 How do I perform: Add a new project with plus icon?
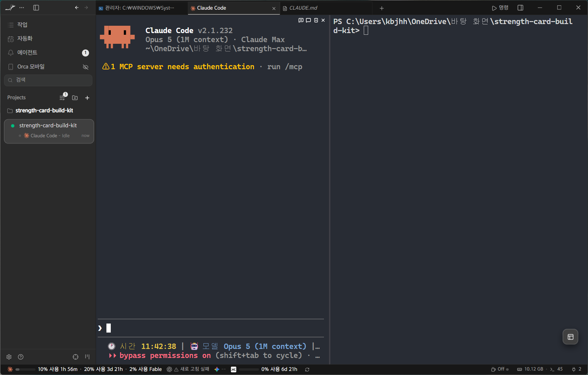point(87,98)
